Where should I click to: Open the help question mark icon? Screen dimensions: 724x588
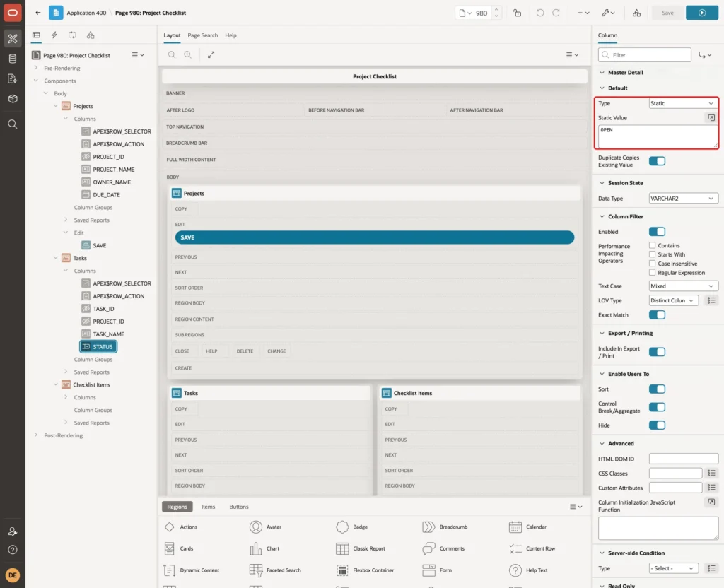coord(13,550)
